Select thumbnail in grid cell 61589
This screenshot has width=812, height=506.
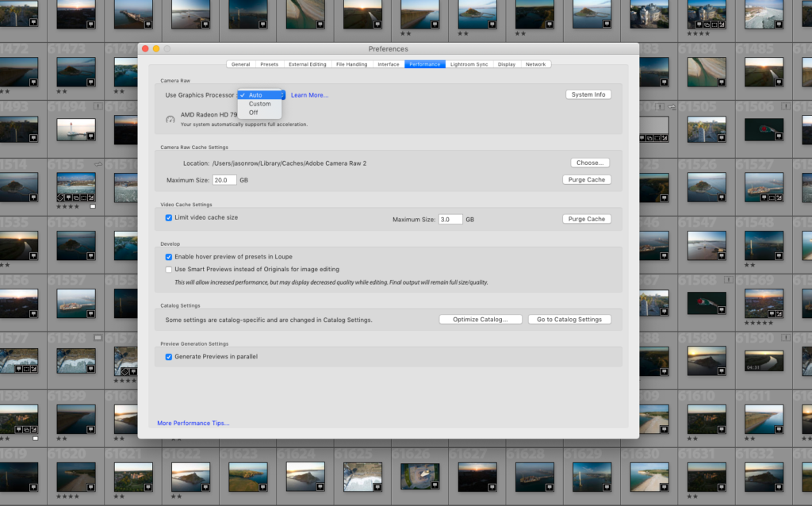[x=707, y=361]
